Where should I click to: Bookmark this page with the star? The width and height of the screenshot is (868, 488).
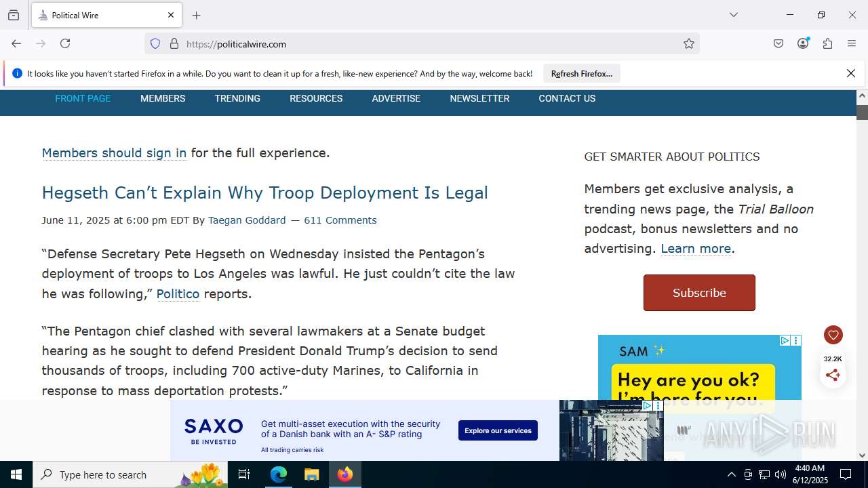point(689,43)
